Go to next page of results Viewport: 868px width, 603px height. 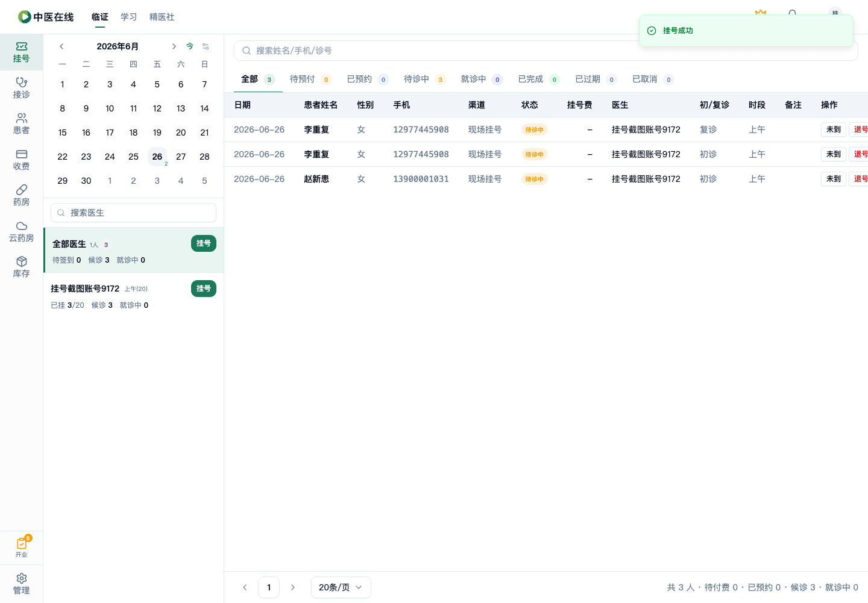[293, 587]
